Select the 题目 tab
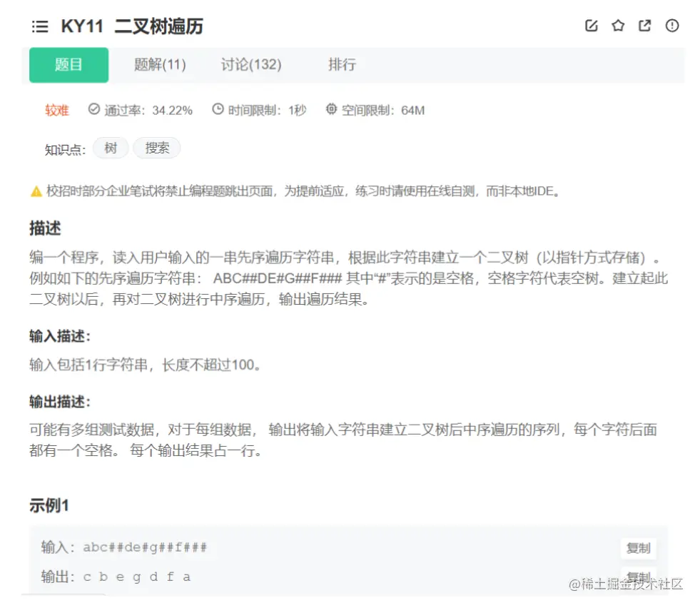Image resolution: width=700 pixels, height=608 pixels. [x=69, y=65]
